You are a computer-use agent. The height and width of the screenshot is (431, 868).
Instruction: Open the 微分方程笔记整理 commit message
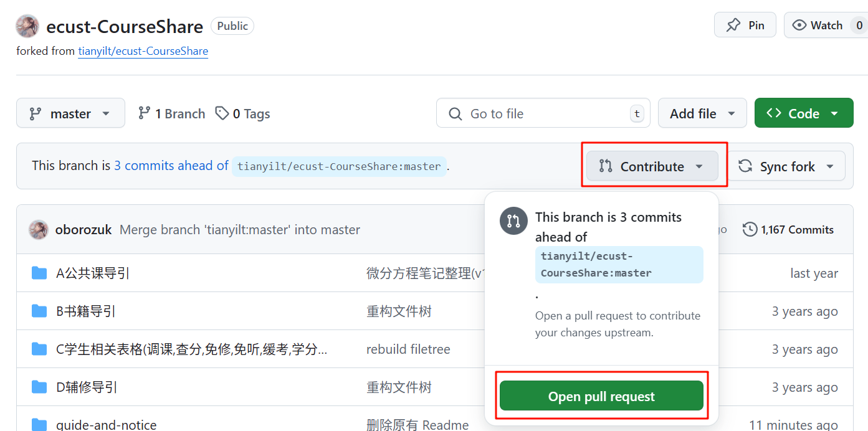pos(425,273)
